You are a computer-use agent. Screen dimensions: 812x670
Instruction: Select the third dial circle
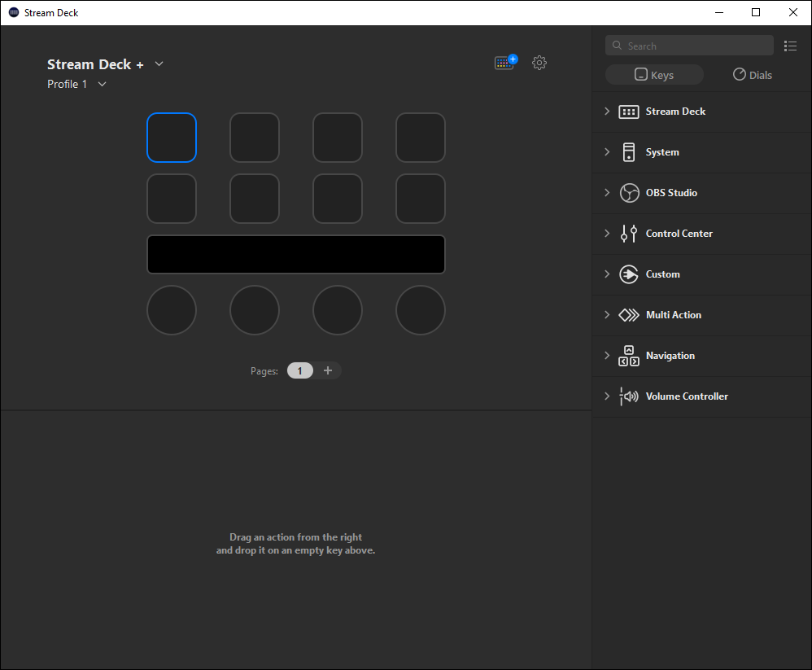click(x=337, y=310)
